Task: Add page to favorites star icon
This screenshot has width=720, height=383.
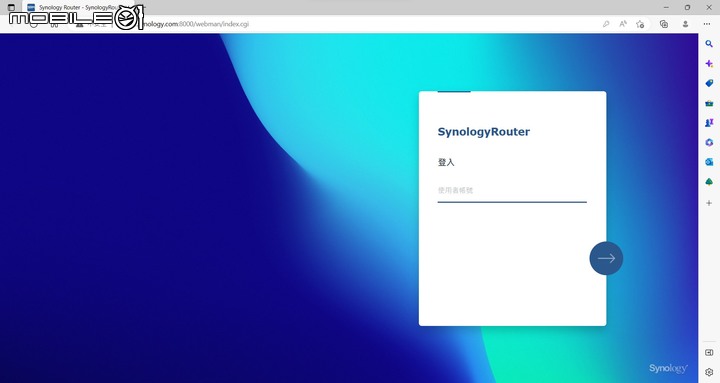Action: click(x=640, y=24)
